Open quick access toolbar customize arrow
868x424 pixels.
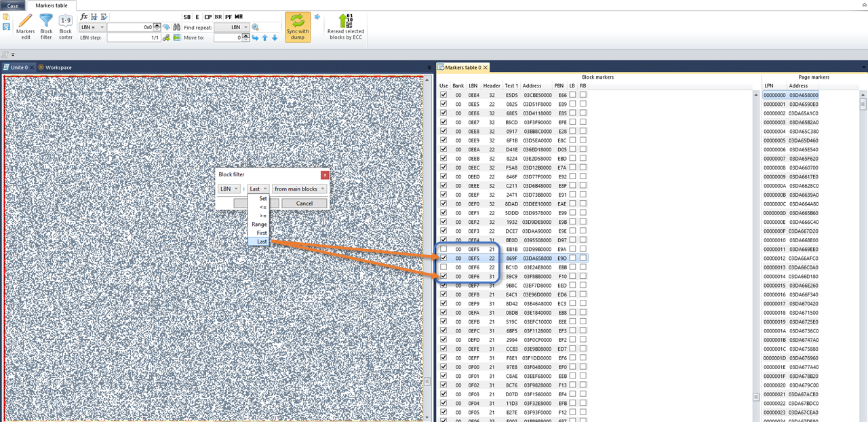coord(12,54)
